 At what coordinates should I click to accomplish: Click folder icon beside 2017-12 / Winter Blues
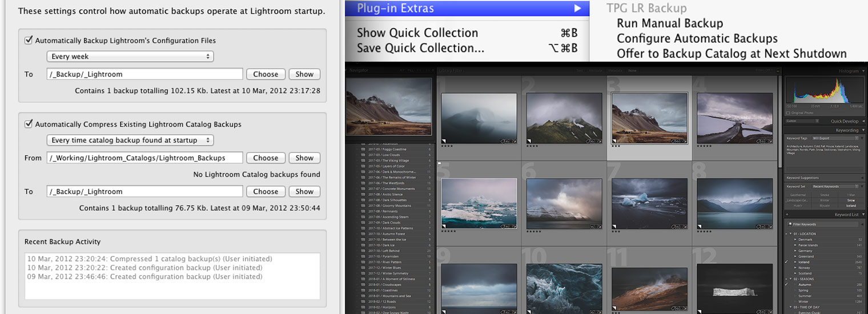coord(362,268)
